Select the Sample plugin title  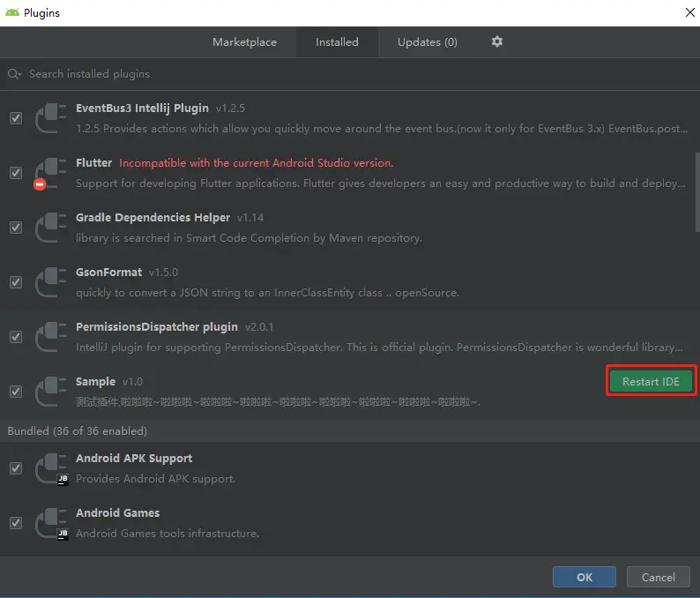pos(95,381)
